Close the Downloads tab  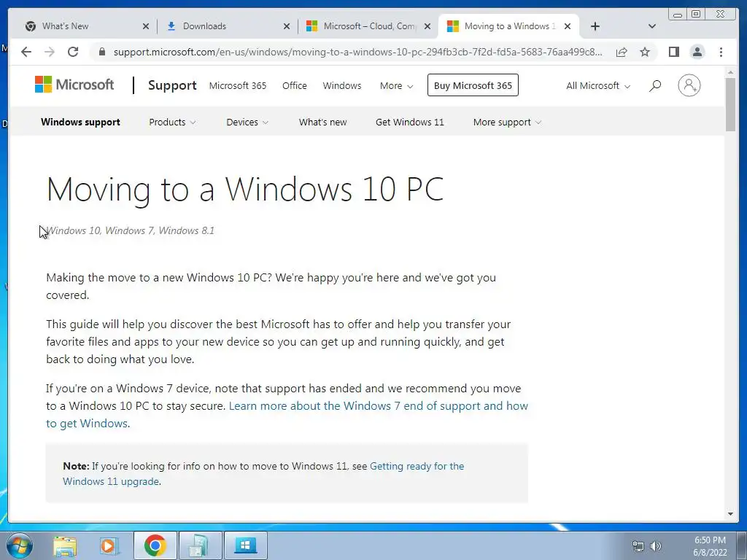click(286, 26)
